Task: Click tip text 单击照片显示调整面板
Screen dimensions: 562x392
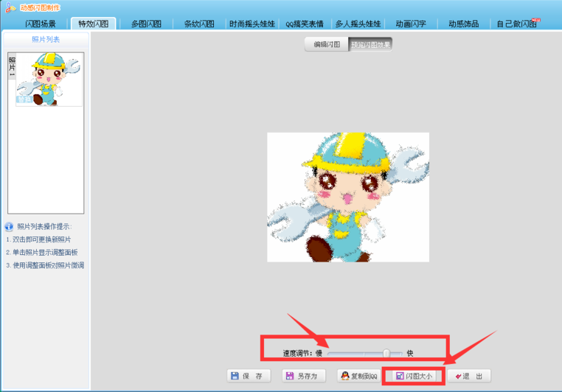Action: (x=45, y=253)
